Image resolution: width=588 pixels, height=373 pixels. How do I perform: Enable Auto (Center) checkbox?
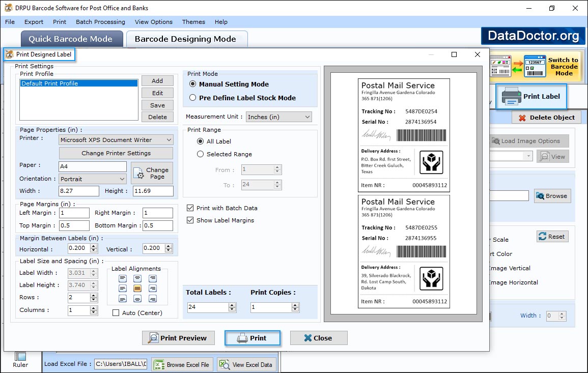click(116, 312)
